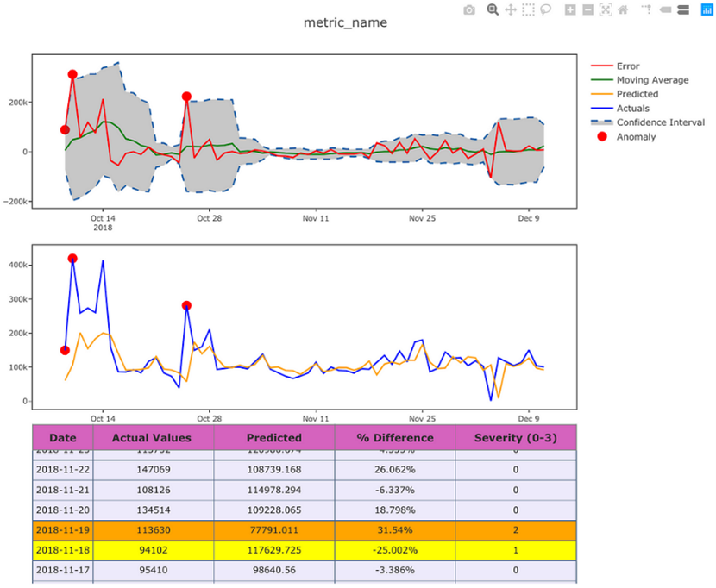Click the % Difference column header
Image resolution: width=716 pixels, height=588 pixels.
394,437
